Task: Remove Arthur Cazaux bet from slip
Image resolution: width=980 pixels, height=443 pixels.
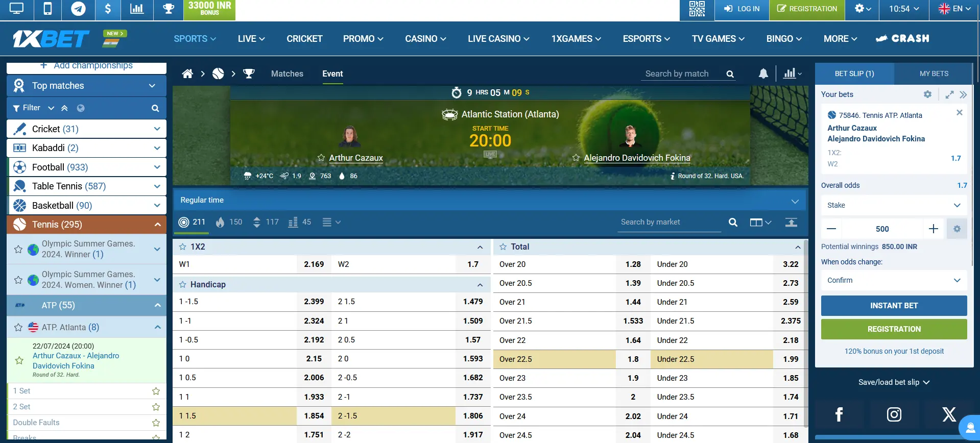Action: (x=960, y=112)
